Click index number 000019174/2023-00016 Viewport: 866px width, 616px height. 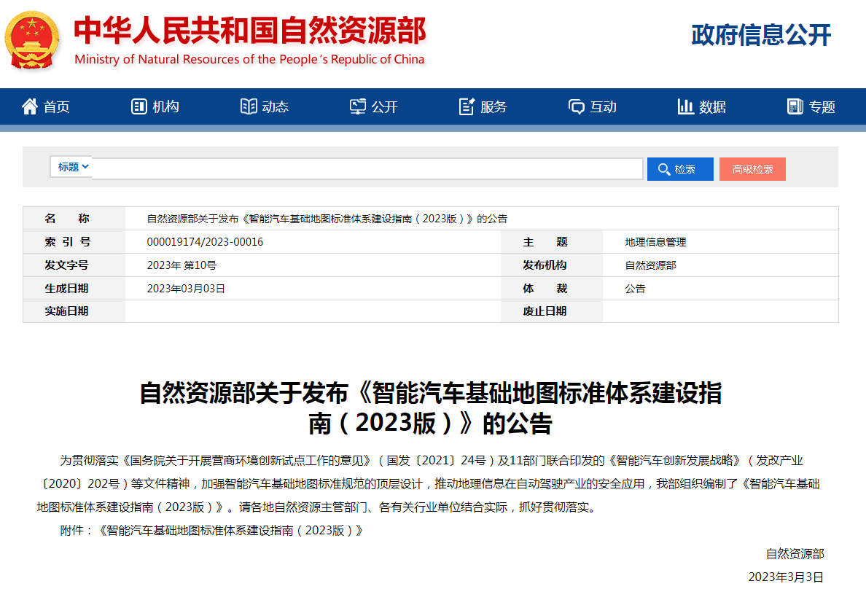pyautogui.click(x=205, y=242)
